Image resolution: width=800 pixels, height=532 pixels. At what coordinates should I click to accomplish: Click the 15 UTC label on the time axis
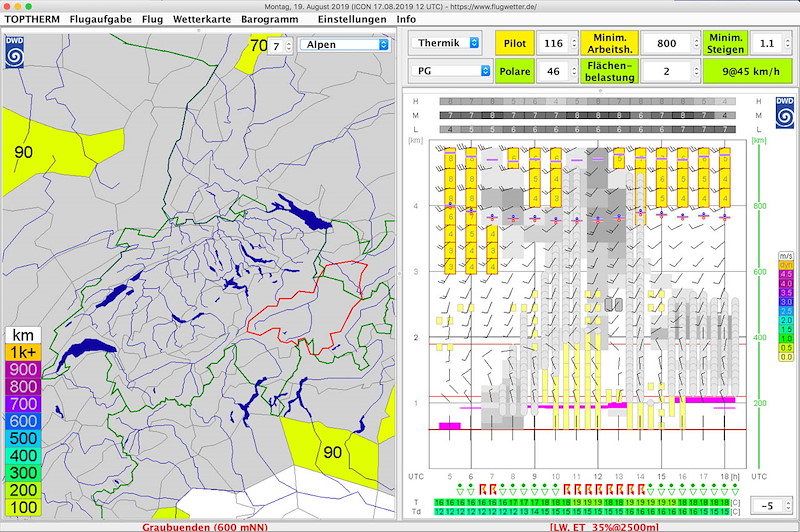(661, 476)
